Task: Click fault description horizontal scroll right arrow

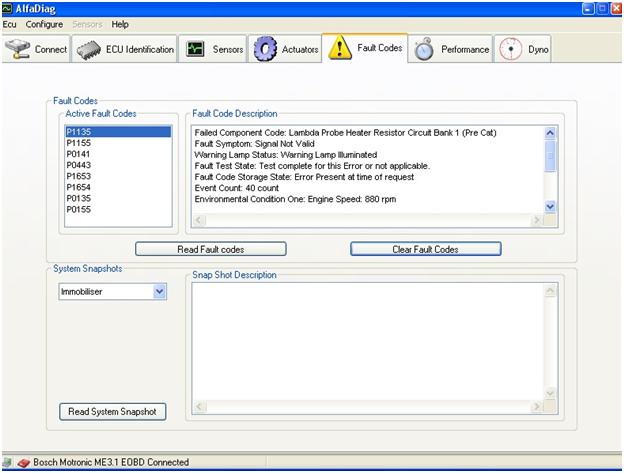Action: [536, 220]
